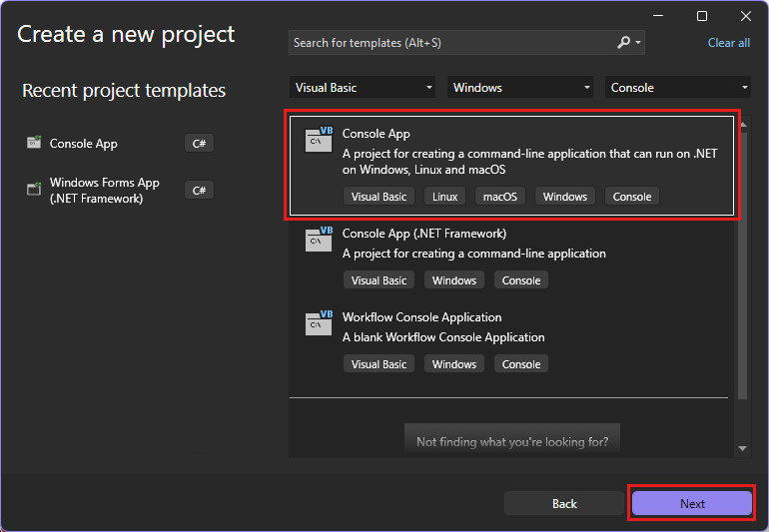
Task: Click the search magnifier icon
Action: point(624,43)
